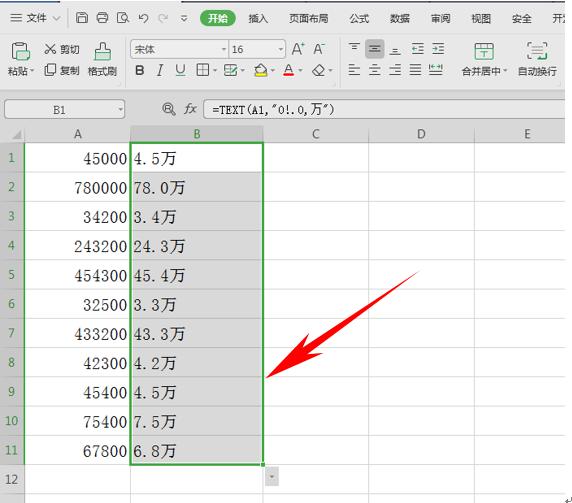Open the 公式 (Formulas) tab

tap(359, 18)
